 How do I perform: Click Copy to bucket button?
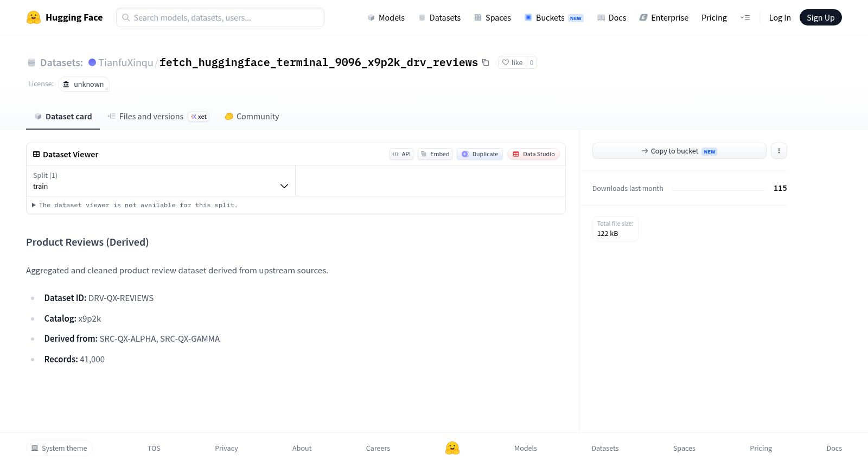[679, 151]
